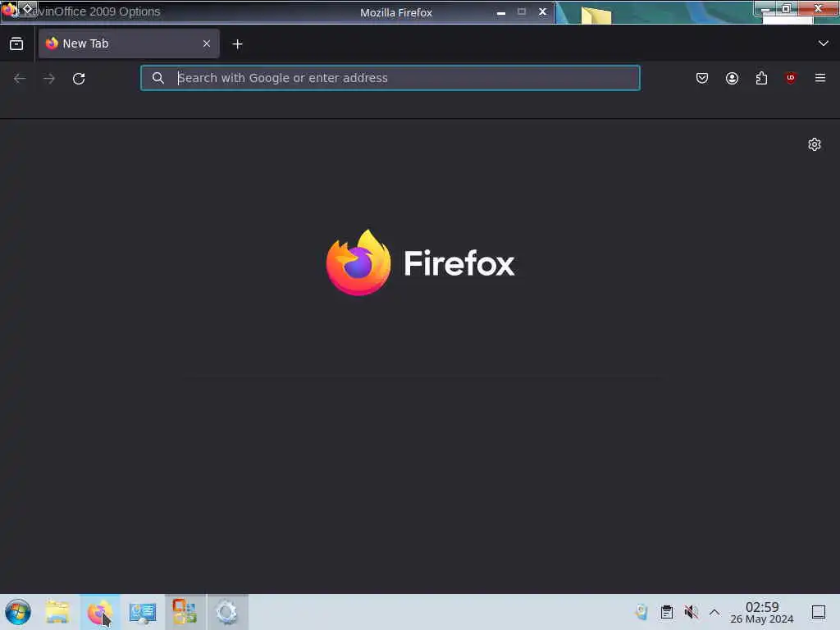
Task: Go forward one page
Action: point(49,78)
